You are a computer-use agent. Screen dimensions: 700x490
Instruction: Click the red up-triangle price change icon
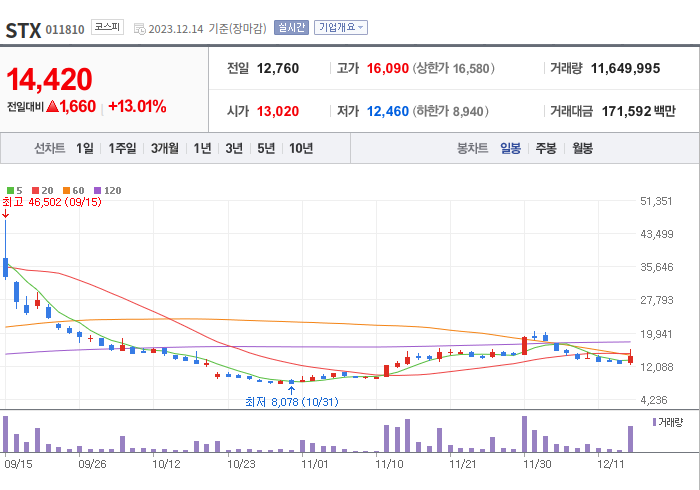pos(52,106)
